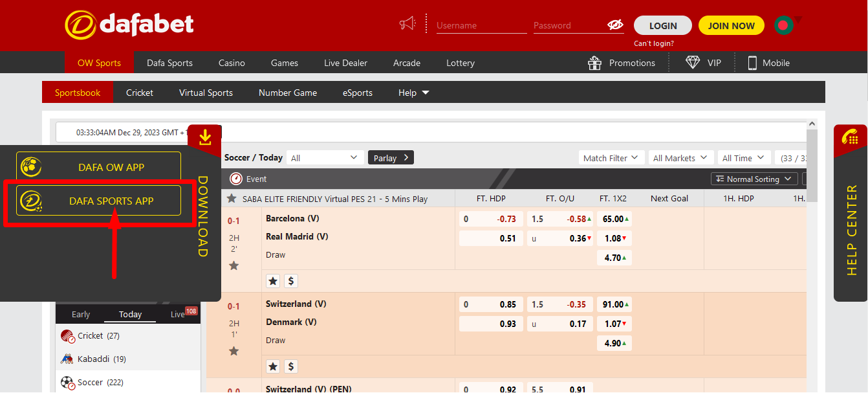Click the Mobile phone icon
Screen dimensions: 868x393
(752, 63)
